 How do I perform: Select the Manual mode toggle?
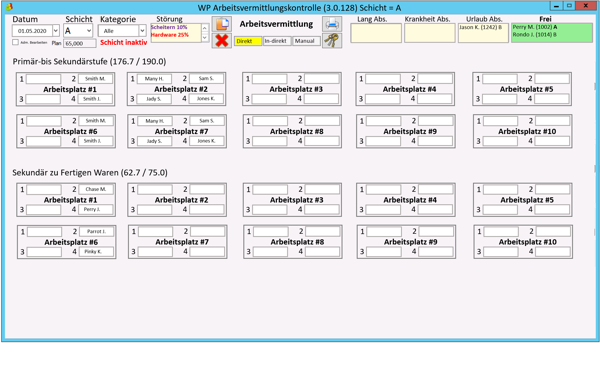coord(306,41)
